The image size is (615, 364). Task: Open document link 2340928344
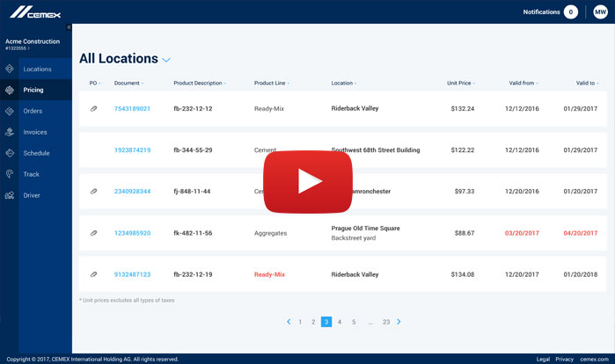tap(132, 191)
